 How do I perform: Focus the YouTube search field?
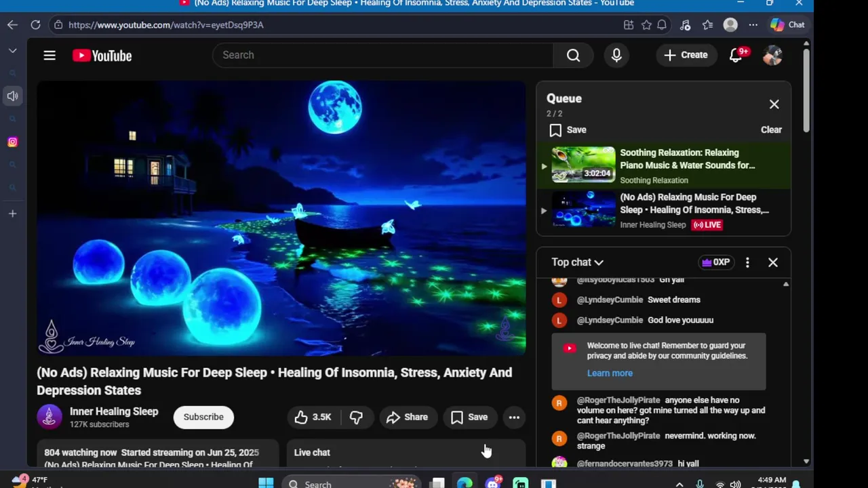[382, 55]
